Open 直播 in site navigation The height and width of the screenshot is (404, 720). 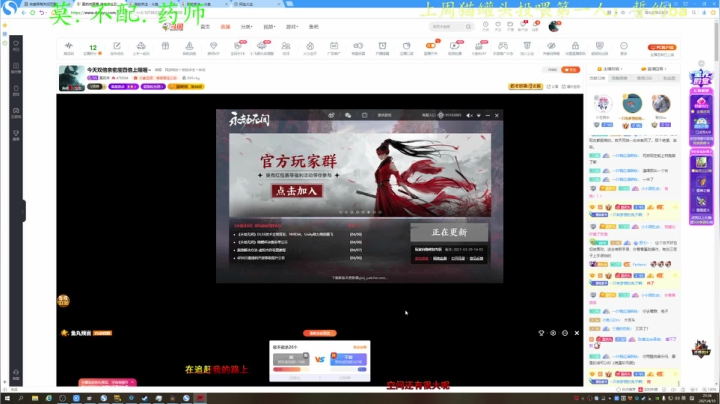tap(225, 27)
